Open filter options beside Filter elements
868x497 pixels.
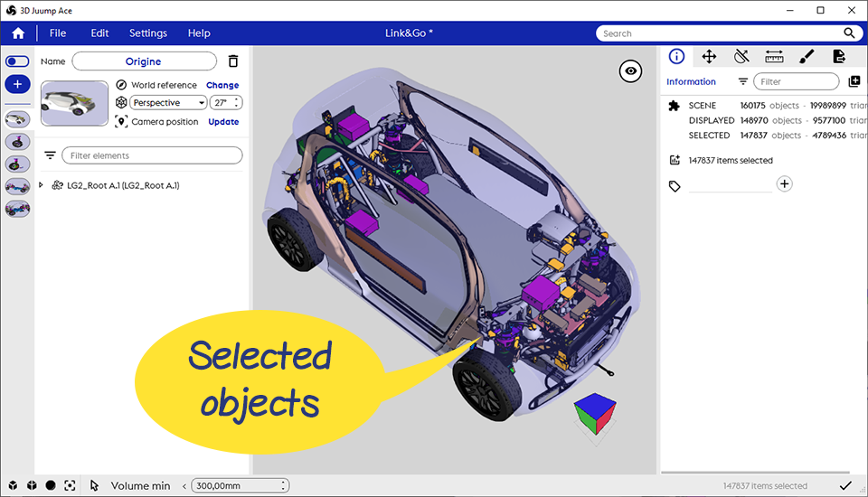pos(50,155)
